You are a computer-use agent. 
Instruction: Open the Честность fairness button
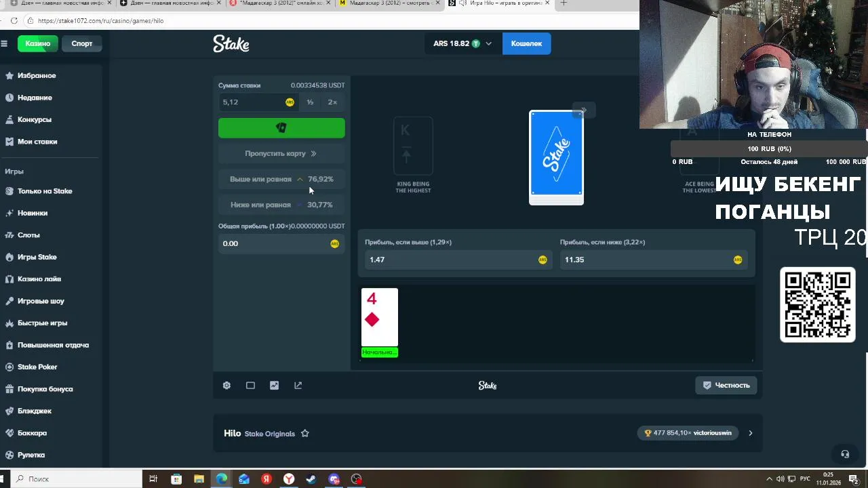[x=726, y=385]
